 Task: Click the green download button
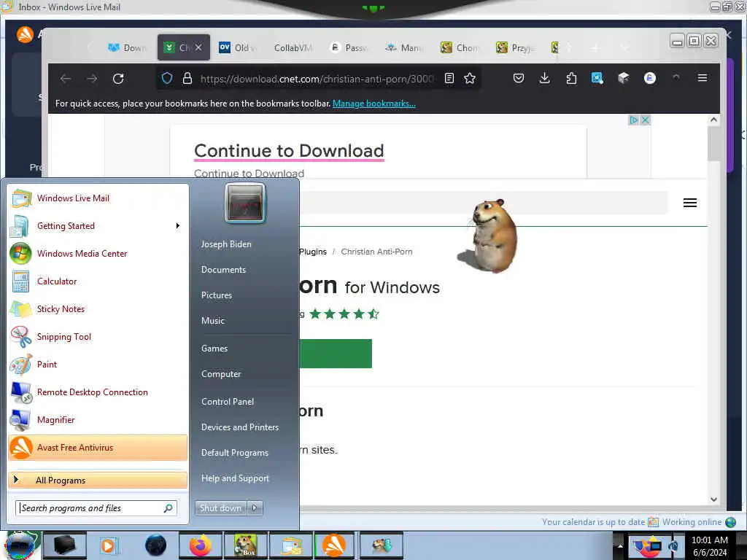336,354
